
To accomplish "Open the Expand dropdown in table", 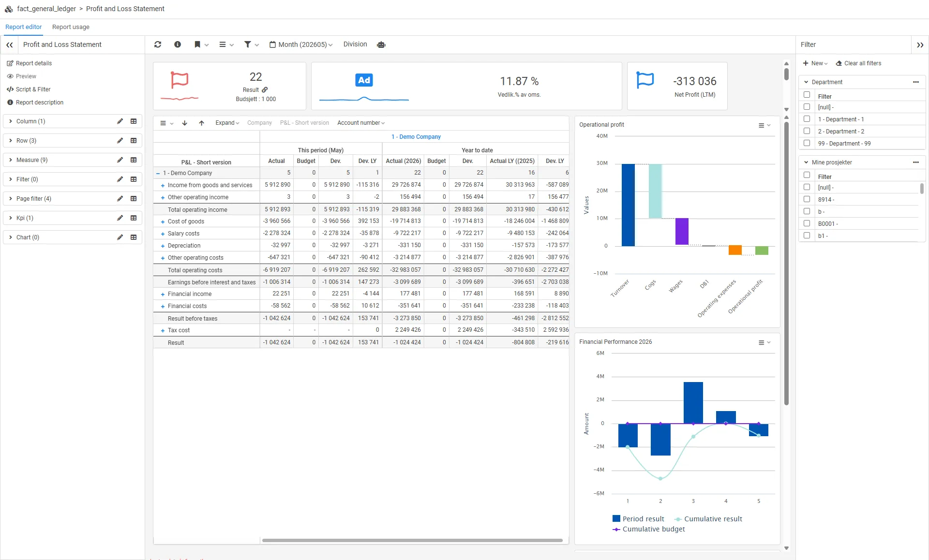I will pyautogui.click(x=227, y=123).
